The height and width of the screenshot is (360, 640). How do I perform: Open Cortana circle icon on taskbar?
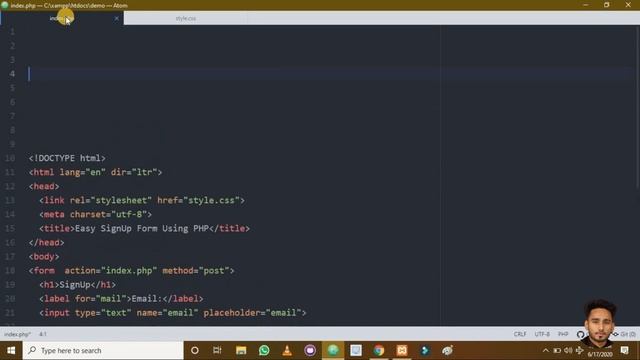pos(195,351)
